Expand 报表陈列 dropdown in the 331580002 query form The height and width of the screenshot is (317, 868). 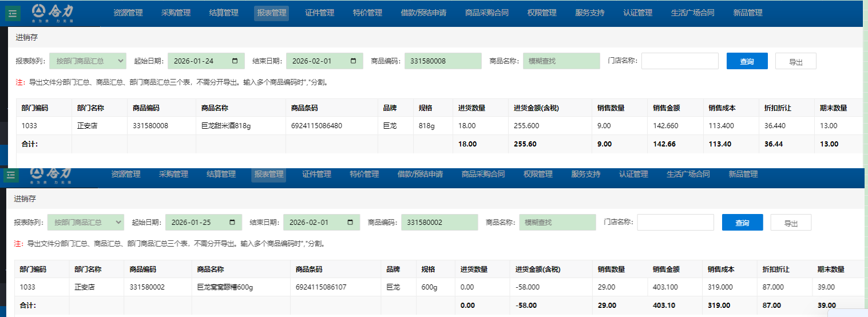coord(85,222)
